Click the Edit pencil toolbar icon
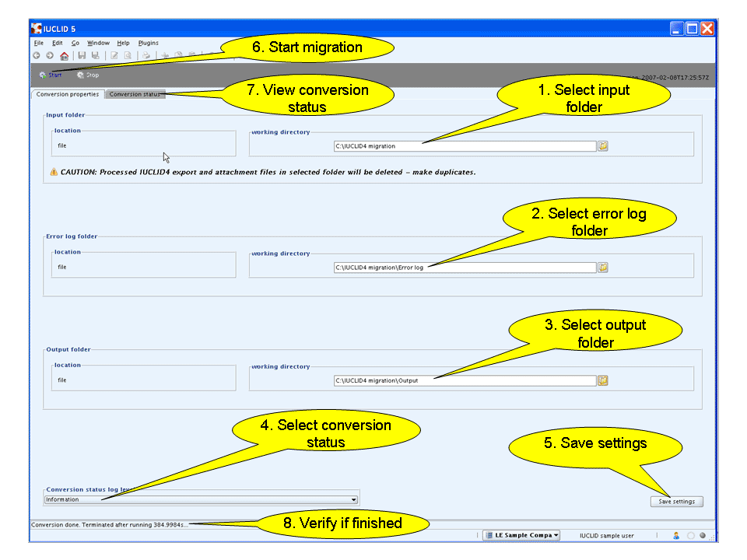 pyautogui.click(x=114, y=56)
